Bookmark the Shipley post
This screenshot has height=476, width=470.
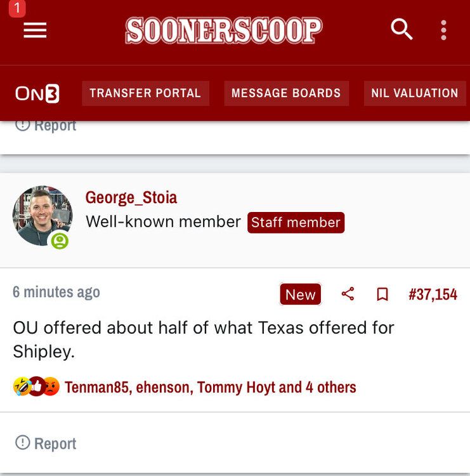coord(382,294)
